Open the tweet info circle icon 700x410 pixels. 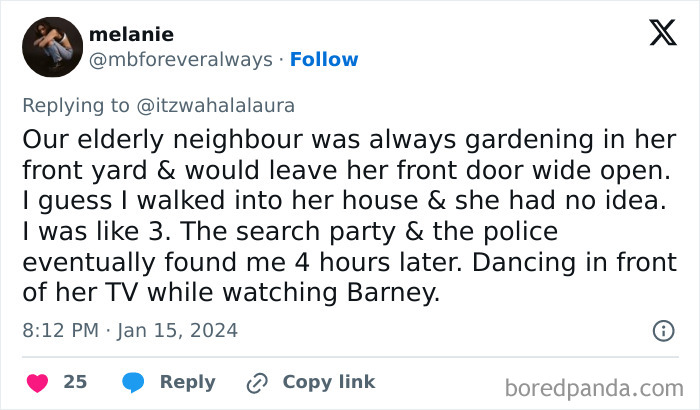tap(662, 330)
